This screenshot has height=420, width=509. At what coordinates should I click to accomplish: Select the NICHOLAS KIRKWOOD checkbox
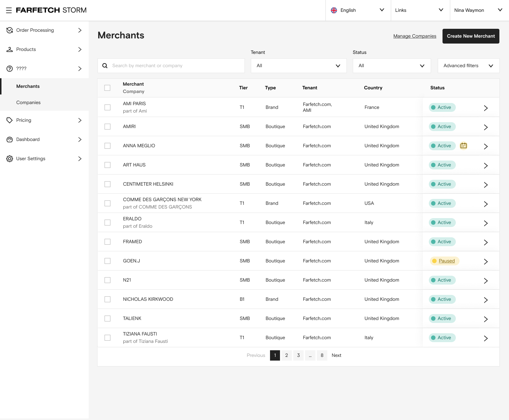(x=107, y=299)
